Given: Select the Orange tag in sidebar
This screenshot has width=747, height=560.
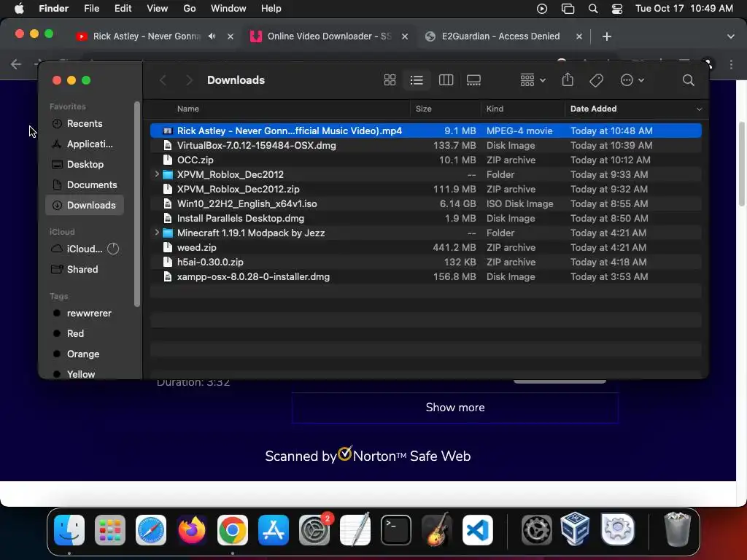Looking at the screenshot, I should coord(85,354).
